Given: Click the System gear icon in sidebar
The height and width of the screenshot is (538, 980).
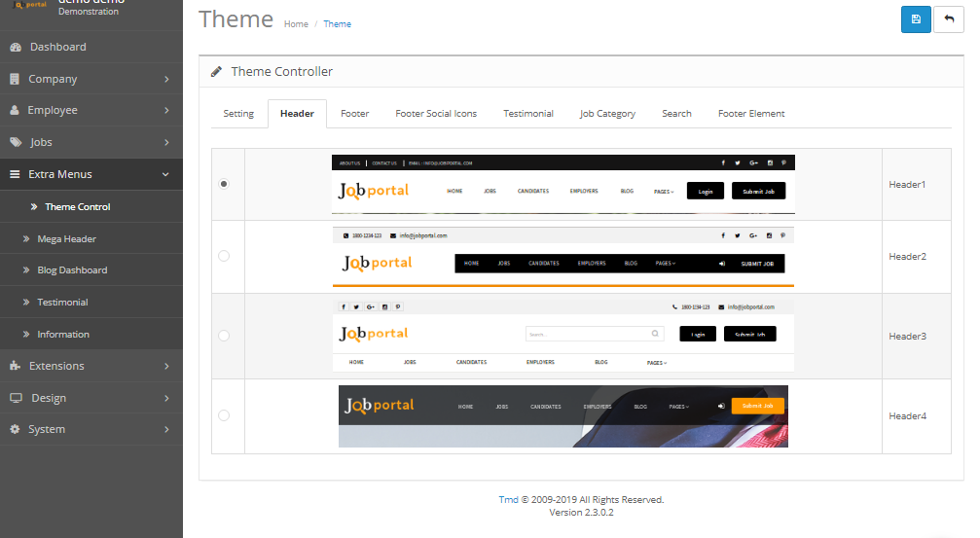Looking at the screenshot, I should [15, 429].
